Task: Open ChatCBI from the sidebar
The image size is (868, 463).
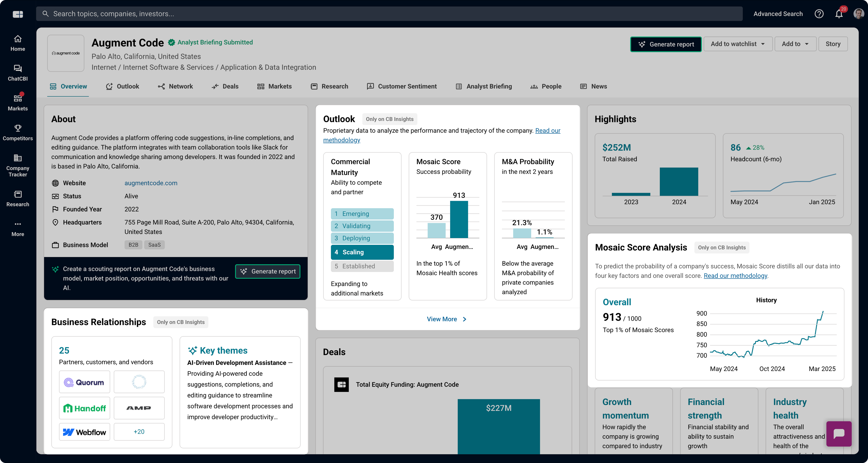Action: click(17, 73)
